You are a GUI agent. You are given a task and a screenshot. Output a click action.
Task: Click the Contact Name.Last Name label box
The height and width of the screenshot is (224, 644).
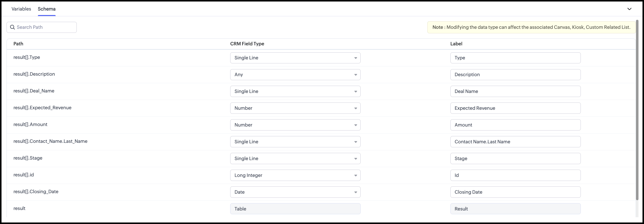[515, 142]
